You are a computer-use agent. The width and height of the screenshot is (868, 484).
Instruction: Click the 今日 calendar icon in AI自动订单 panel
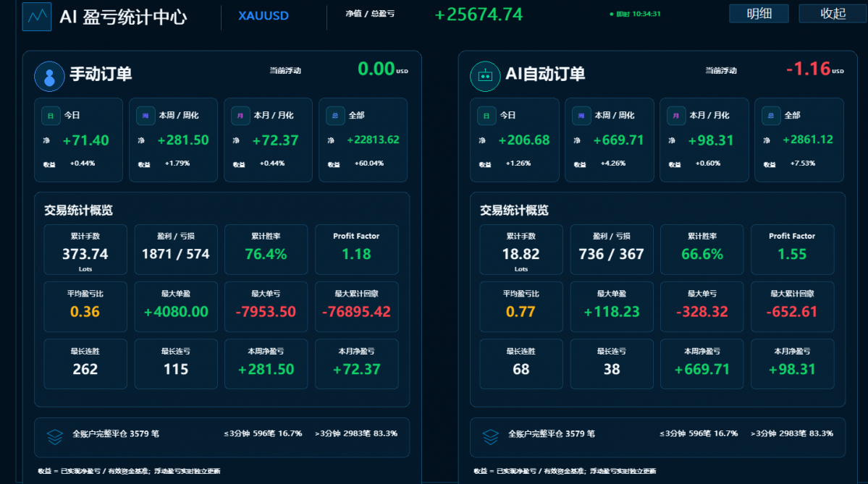(486, 116)
